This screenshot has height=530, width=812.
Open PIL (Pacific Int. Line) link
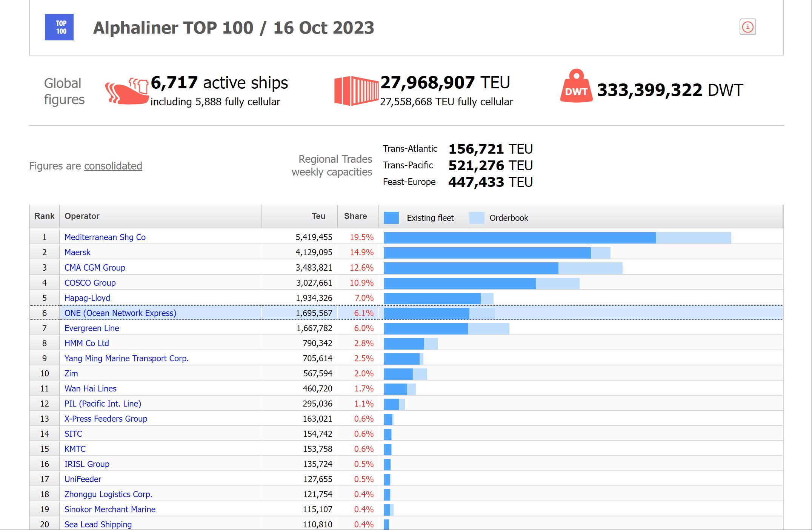pyautogui.click(x=103, y=404)
